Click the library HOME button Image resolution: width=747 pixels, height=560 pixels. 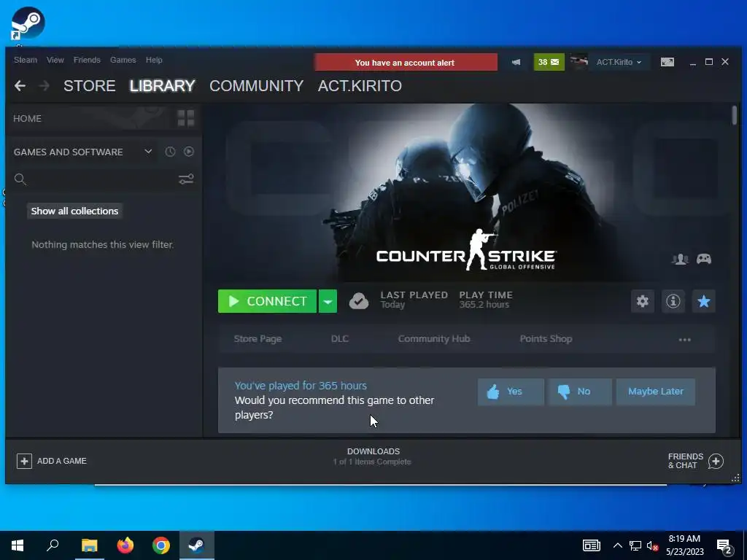coord(27,118)
